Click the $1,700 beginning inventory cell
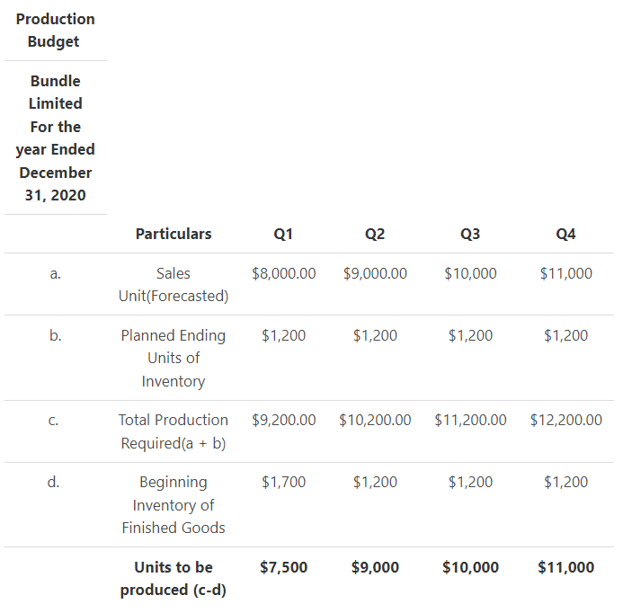The height and width of the screenshot is (613, 623). (x=283, y=482)
